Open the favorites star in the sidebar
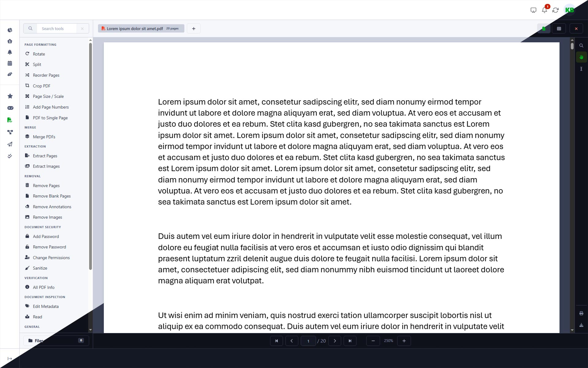Viewport: 588px width, 368px height. pyautogui.click(x=10, y=96)
